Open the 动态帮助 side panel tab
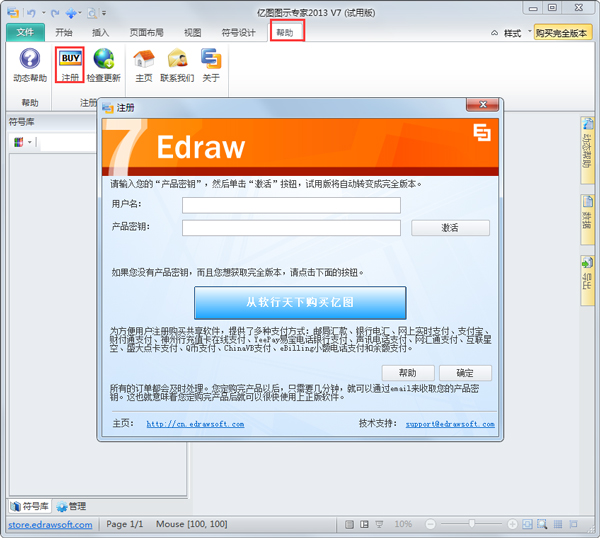Image resolution: width=600 pixels, height=538 pixels. pos(587,150)
